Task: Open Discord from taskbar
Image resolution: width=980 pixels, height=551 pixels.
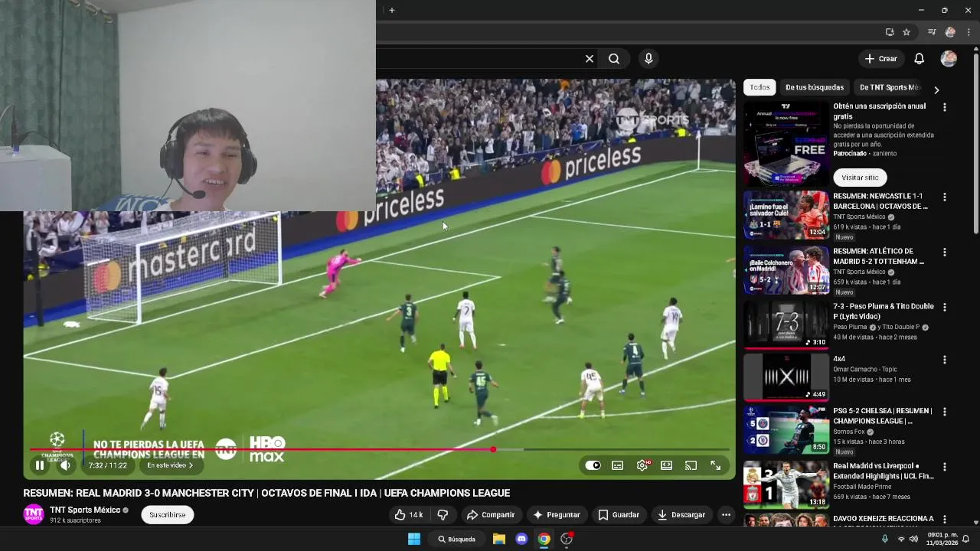Action: [521, 539]
